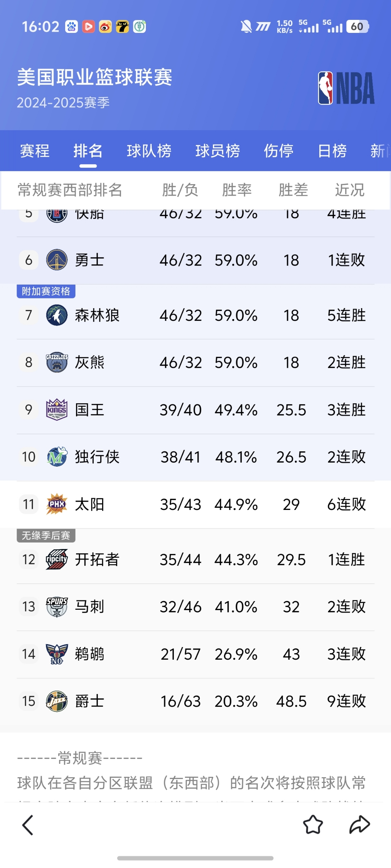Switch to the 赛程 tab
Image resolution: width=391 pixels, height=868 pixels.
tap(35, 151)
